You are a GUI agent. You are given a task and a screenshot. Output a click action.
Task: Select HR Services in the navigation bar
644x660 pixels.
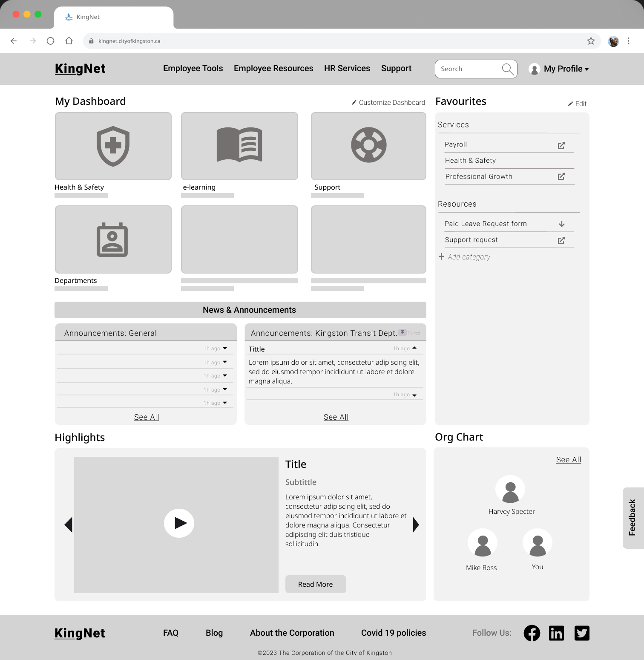coord(347,68)
